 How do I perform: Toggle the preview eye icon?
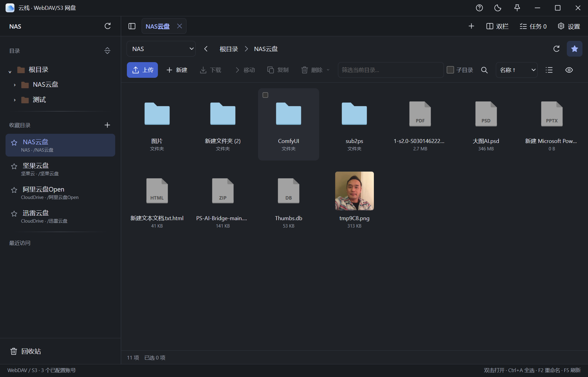pos(569,70)
